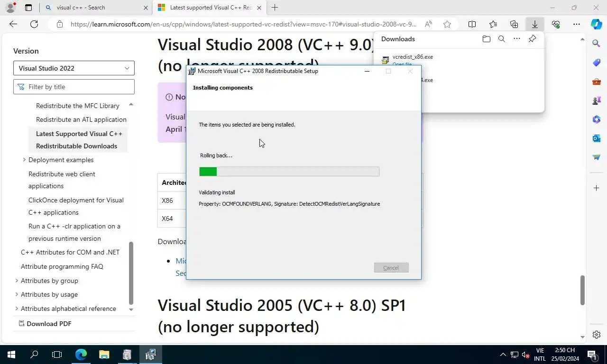The width and height of the screenshot is (607, 364).
Task: Open the sidebar Outlook icon
Action: (597, 138)
